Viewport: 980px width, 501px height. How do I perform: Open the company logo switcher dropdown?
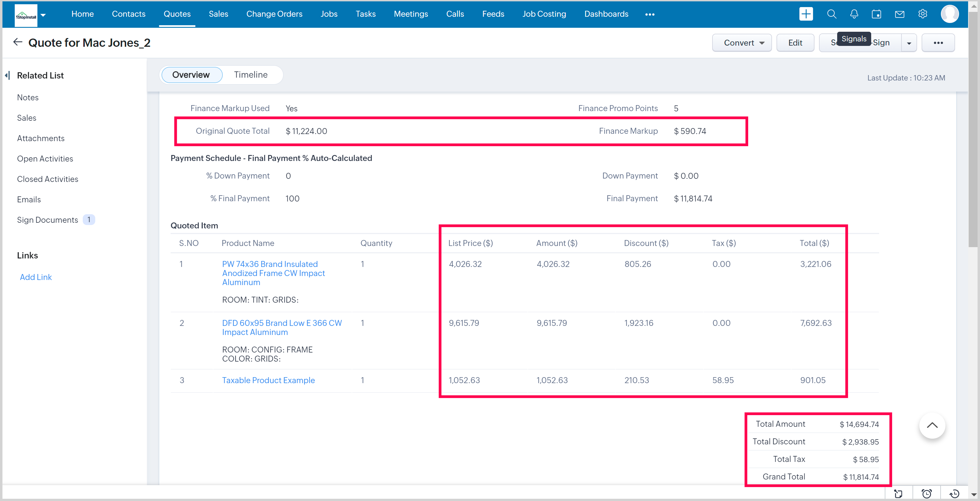click(43, 15)
